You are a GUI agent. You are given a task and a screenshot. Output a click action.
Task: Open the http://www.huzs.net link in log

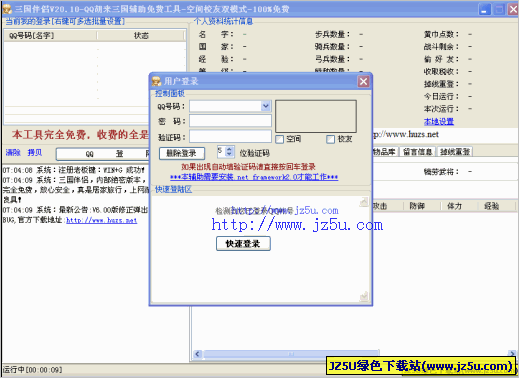(x=101, y=220)
